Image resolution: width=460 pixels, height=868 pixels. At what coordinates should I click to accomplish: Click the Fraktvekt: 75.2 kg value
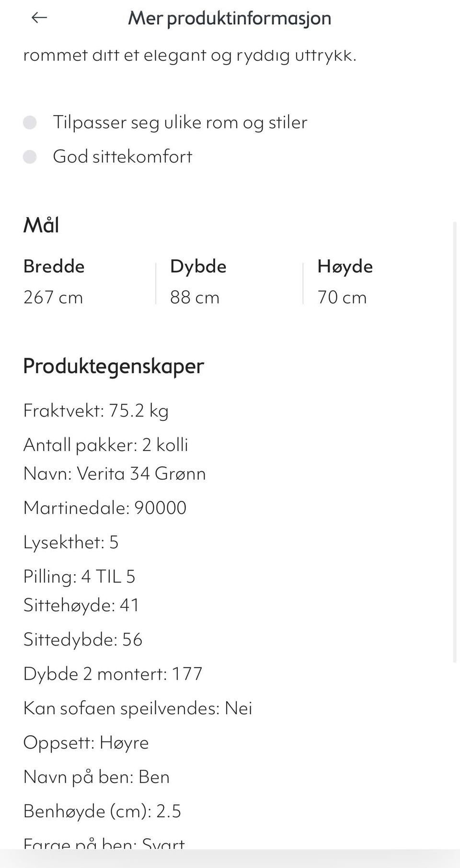point(96,411)
